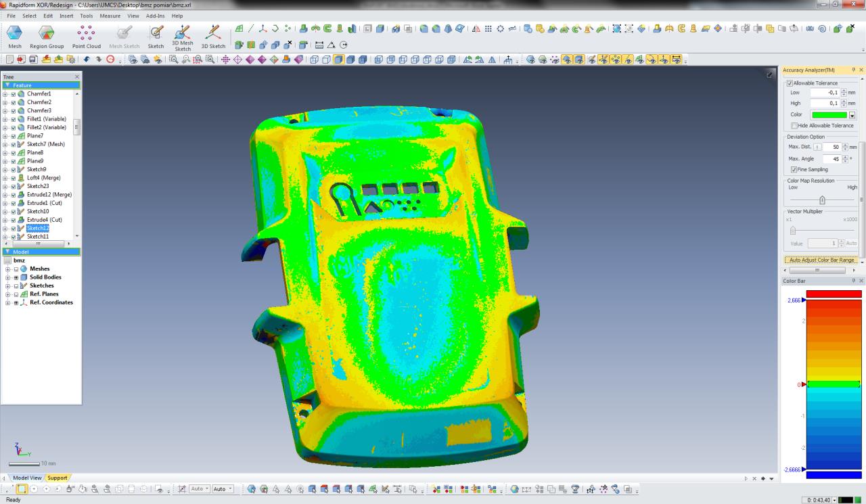The height and width of the screenshot is (504, 866).
Task: Click the spiral curve icon
Action: (822, 28)
